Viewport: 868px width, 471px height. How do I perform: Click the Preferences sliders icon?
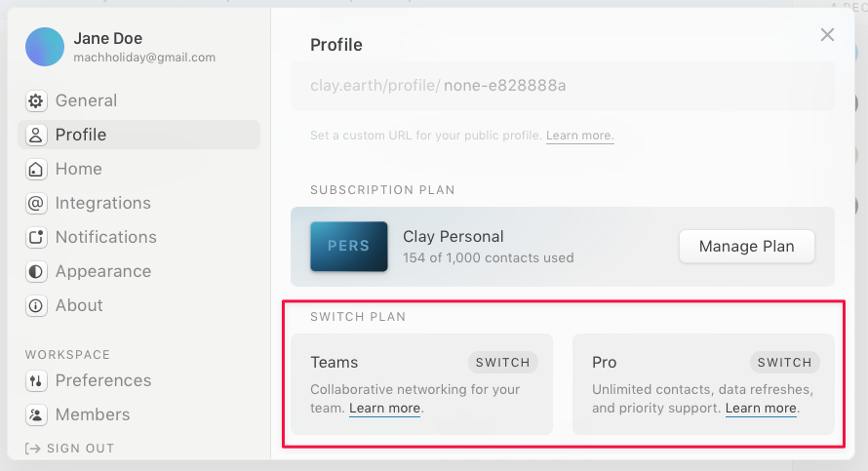(x=36, y=381)
